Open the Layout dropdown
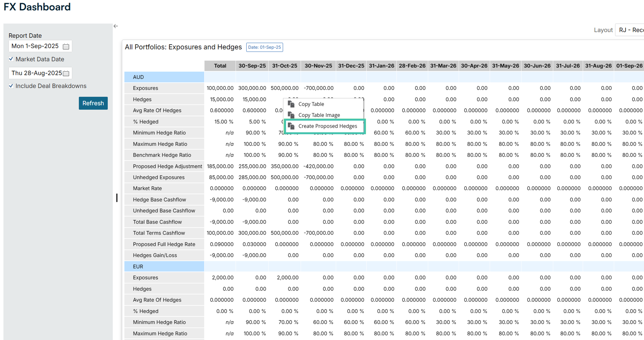This screenshot has height=340, width=644. (x=629, y=30)
